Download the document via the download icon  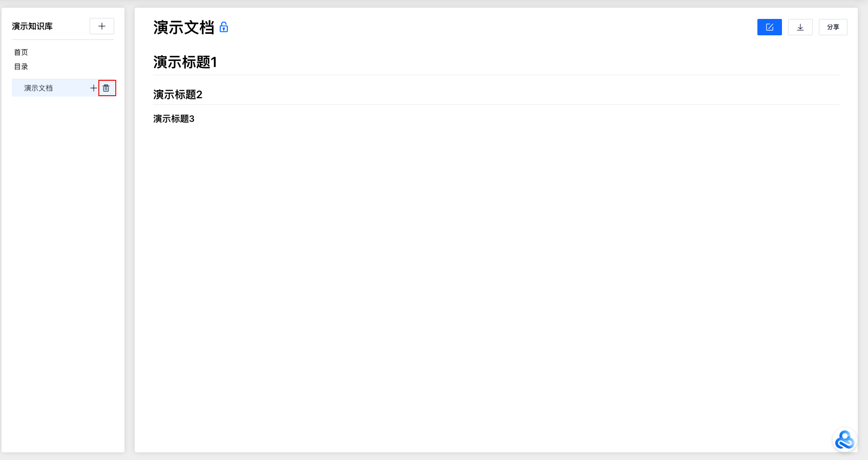[800, 27]
